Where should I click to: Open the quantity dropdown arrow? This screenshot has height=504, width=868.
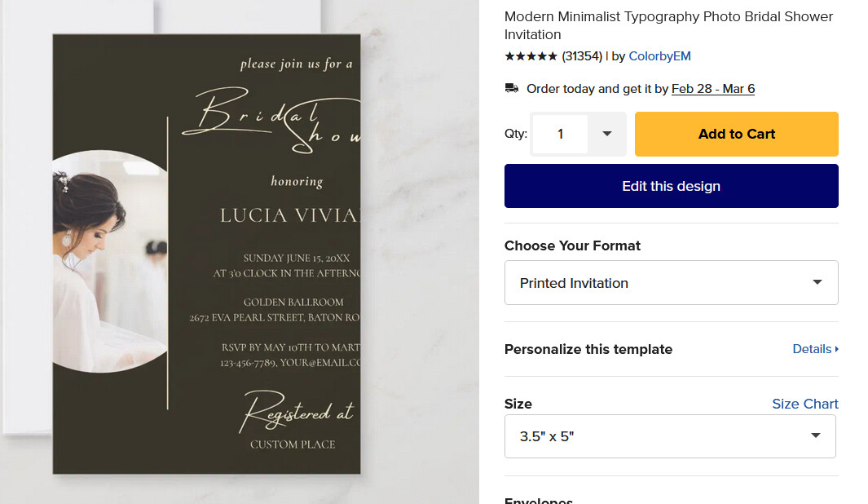pos(606,134)
